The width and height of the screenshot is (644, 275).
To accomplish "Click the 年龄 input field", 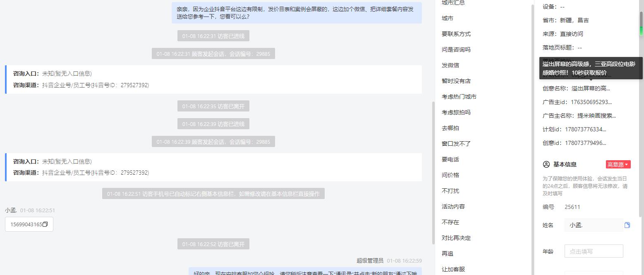I will tap(594, 251).
